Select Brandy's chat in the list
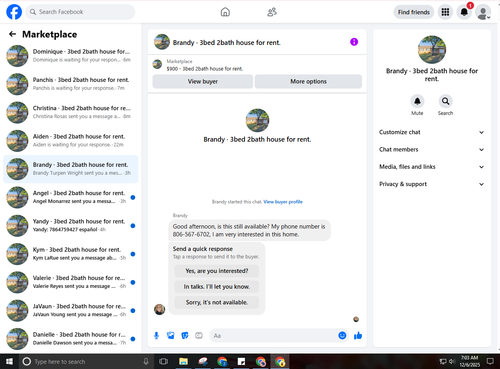 coord(71,169)
